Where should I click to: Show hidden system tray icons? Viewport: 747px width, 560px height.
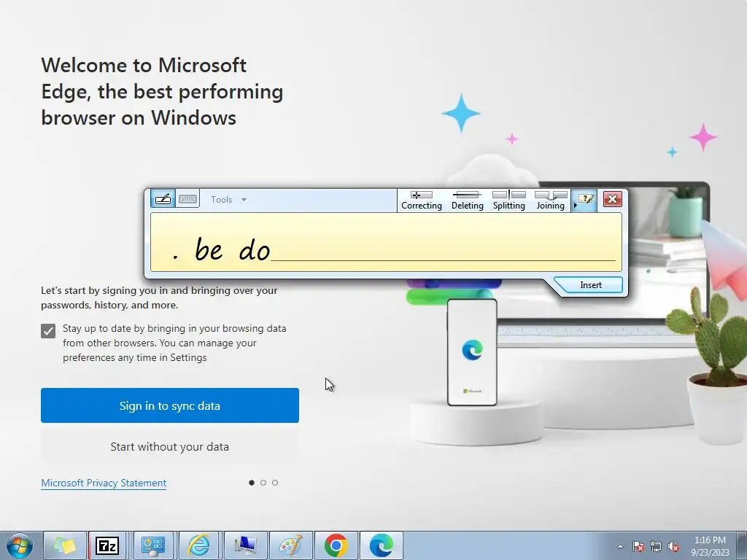point(620,546)
